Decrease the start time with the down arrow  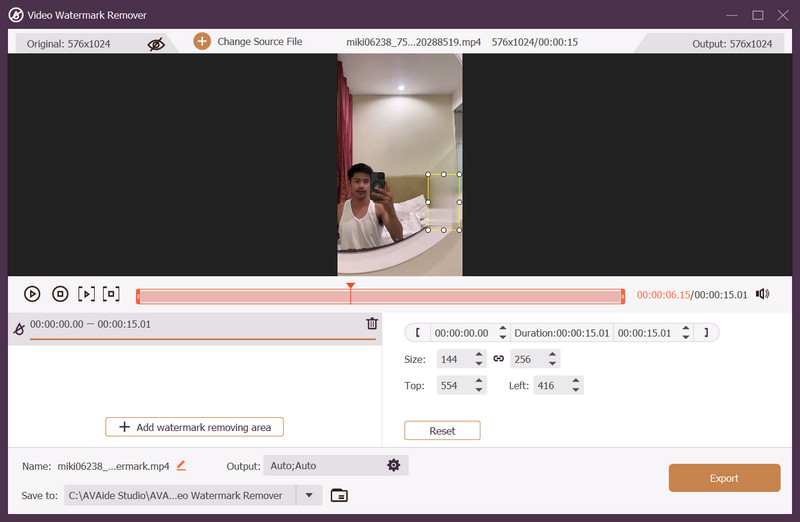coord(503,337)
